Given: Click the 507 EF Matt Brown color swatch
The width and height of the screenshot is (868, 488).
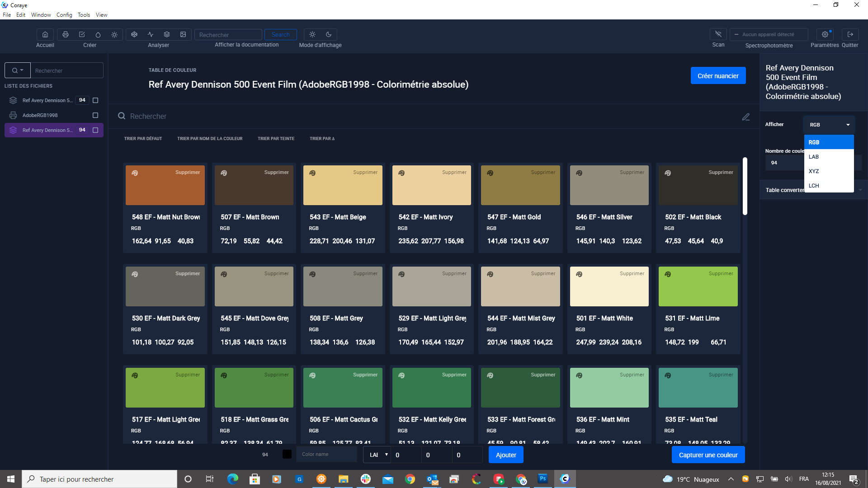Looking at the screenshot, I should click(254, 185).
